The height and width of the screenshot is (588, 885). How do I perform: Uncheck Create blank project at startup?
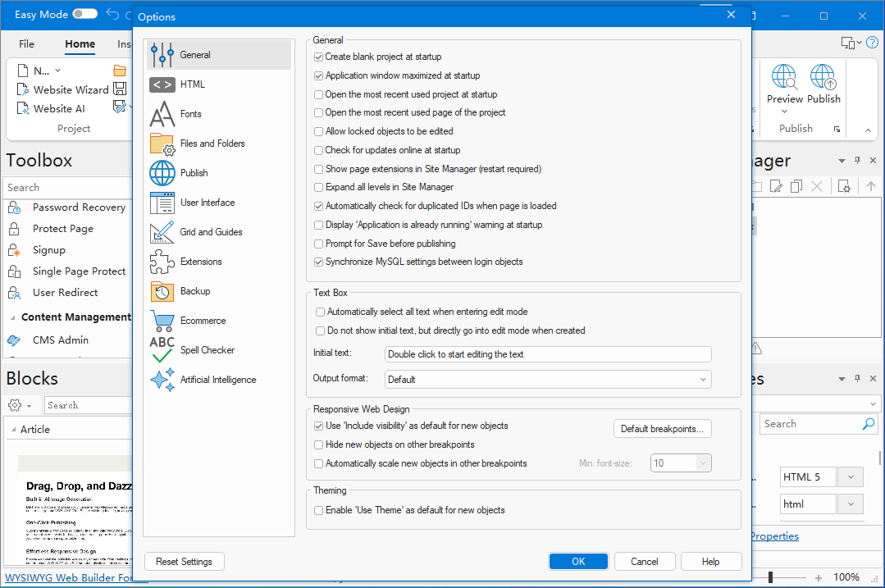(x=319, y=57)
